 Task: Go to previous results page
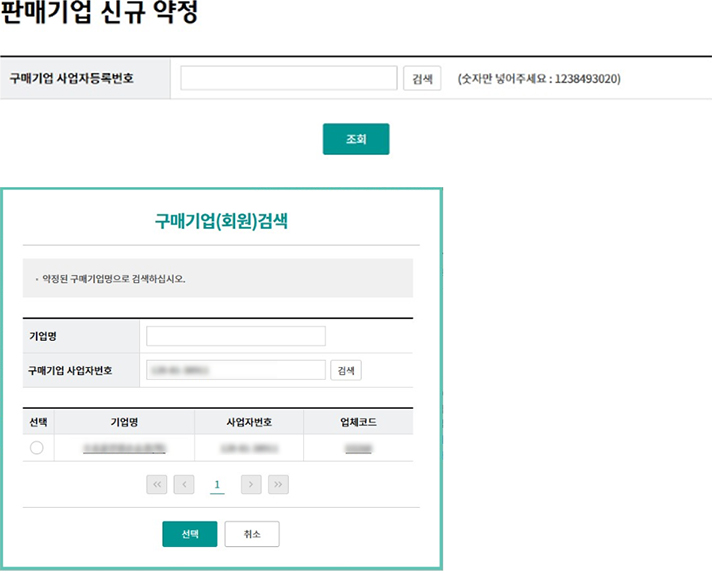184,485
